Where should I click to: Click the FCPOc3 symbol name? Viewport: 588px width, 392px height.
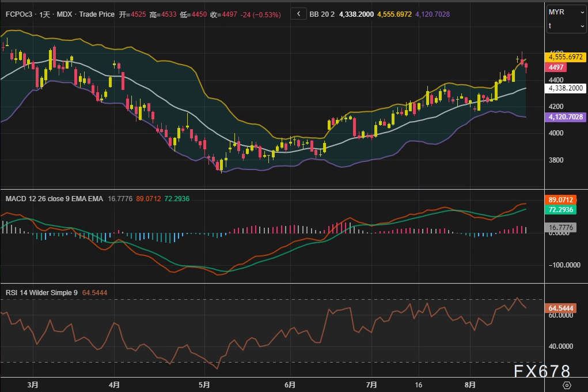(x=17, y=14)
